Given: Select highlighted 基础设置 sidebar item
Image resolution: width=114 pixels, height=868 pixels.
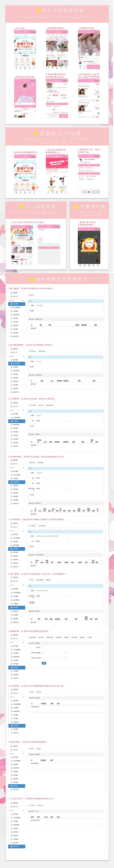Looking at the screenshot, I should [x=17, y=668].
